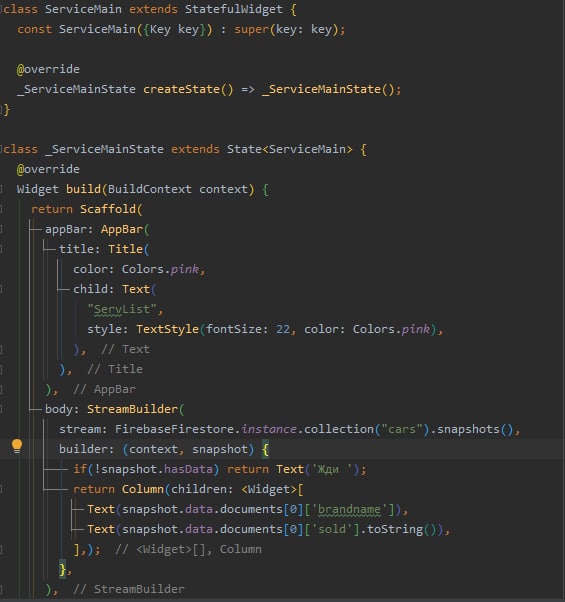Click the body: property name

[x=62, y=409]
